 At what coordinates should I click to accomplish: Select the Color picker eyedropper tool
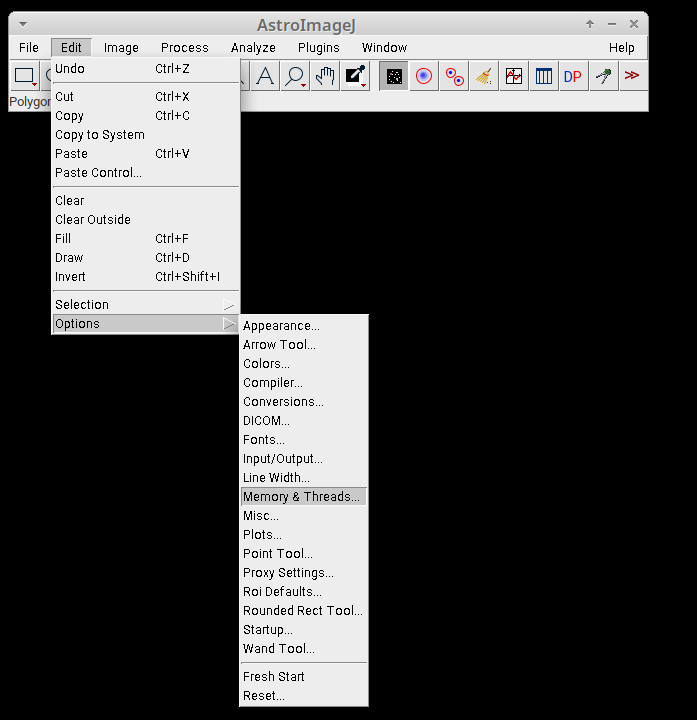click(x=355, y=76)
